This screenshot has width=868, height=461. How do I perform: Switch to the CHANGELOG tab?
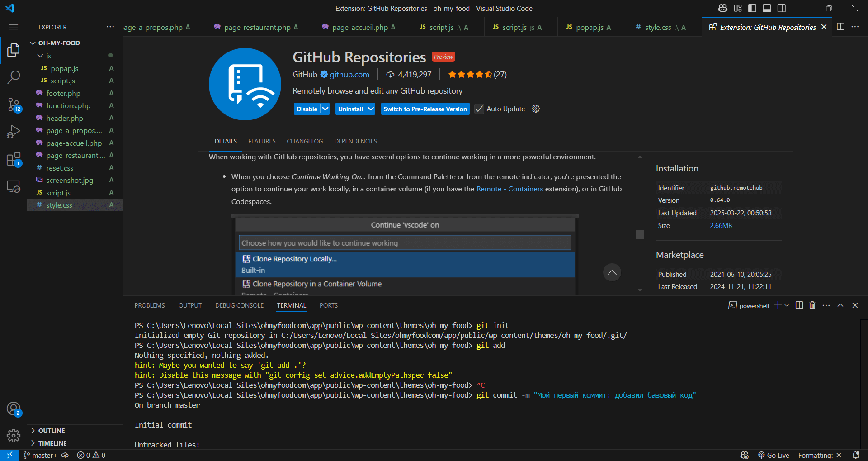click(x=305, y=141)
